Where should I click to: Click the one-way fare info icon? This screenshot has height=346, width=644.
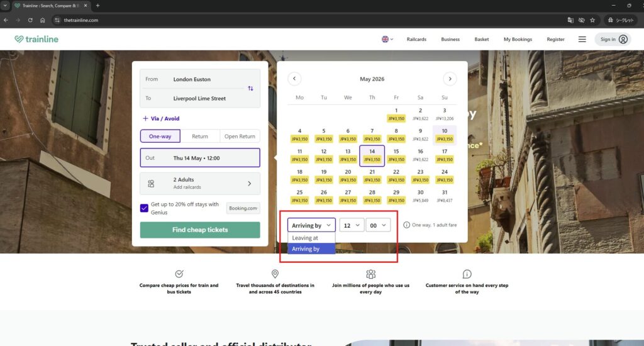click(406, 225)
